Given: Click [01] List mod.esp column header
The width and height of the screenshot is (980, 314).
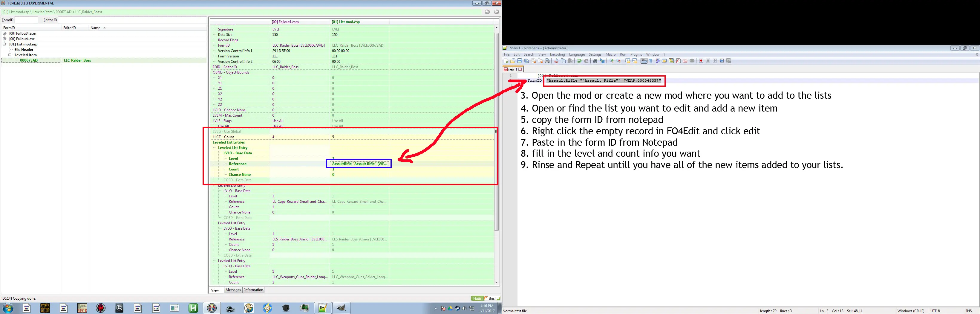Looking at the screenshot, I should click(x=345, y=22).
